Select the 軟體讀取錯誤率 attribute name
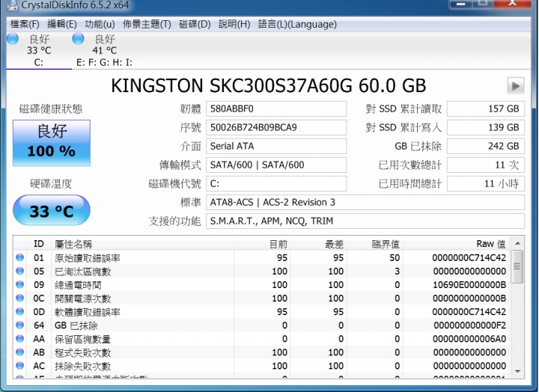539x392 pixels. [88, 312]
